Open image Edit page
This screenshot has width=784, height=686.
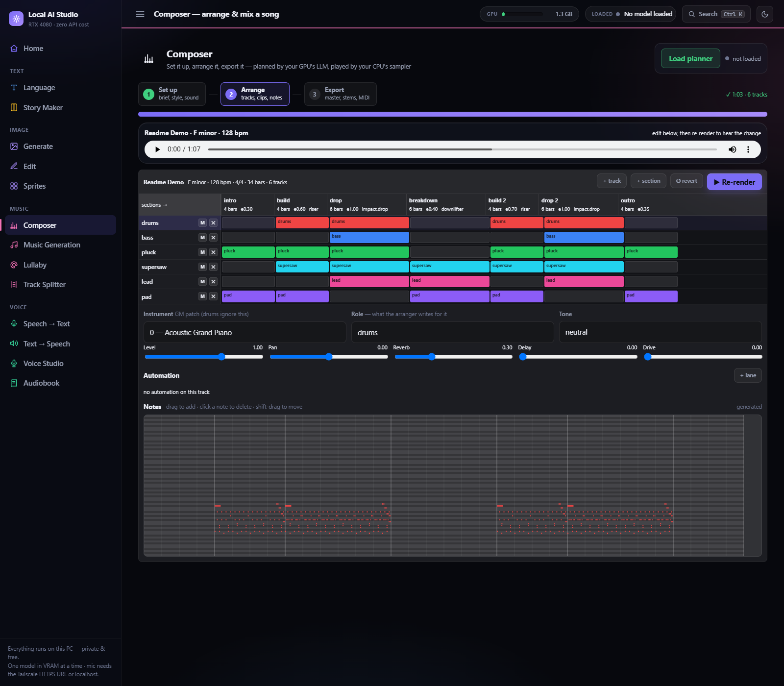60,167
